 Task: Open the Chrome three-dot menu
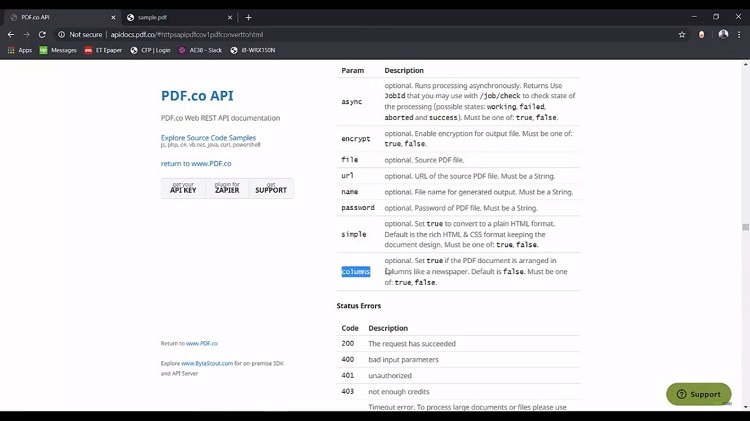pyautogui.click(x=739, y=34)
